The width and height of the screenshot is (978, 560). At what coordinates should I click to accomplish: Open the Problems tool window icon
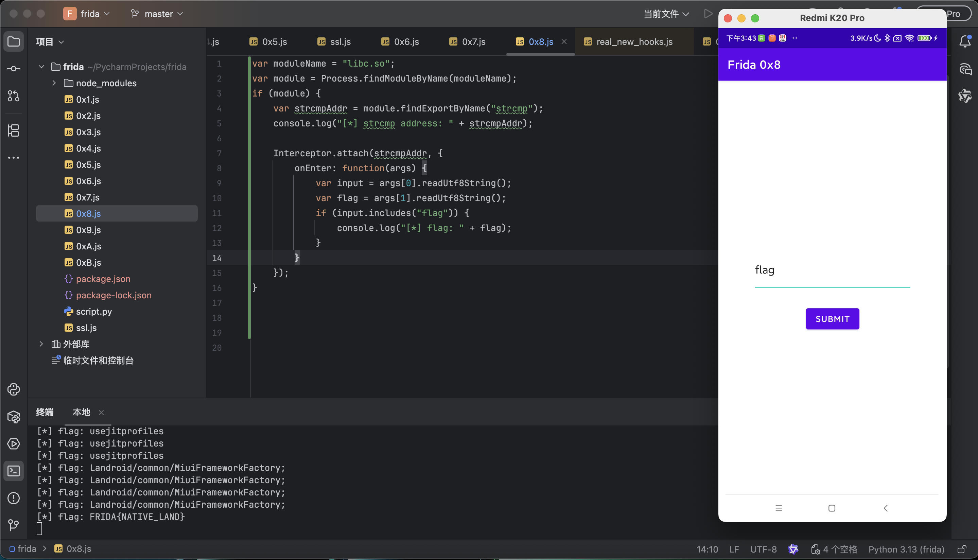(14, 498)
